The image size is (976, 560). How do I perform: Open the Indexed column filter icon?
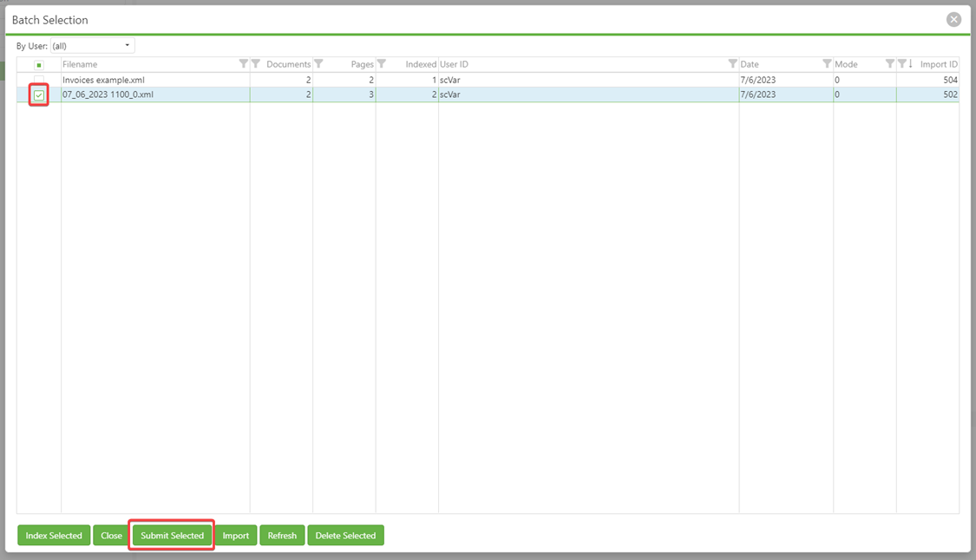[x=382, y=64]
